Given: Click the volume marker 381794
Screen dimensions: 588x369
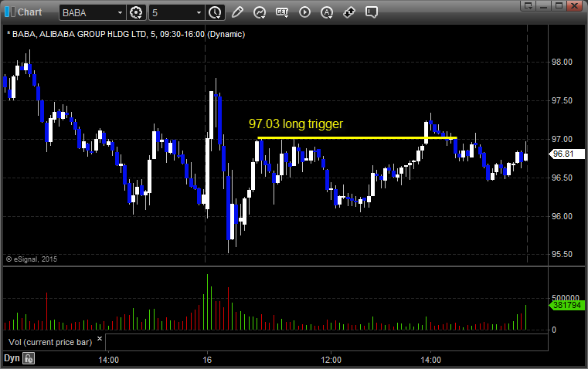Looking at the screenshot, I should point(566,305).
